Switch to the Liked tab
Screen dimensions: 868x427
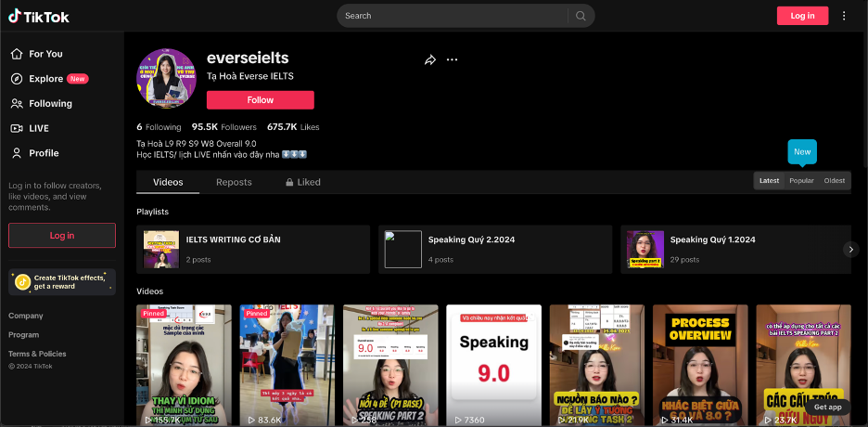pyautogui.click(x=303, y=182)
